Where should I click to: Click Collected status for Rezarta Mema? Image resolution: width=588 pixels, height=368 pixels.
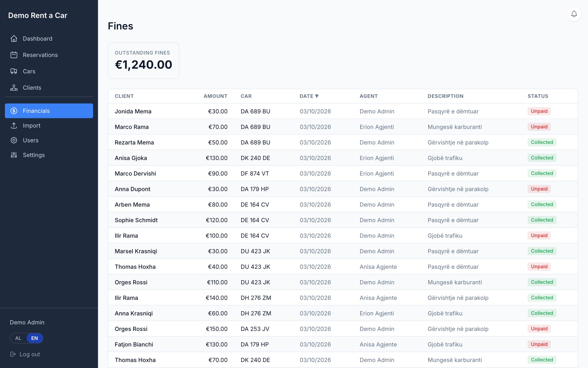(542, 142)
